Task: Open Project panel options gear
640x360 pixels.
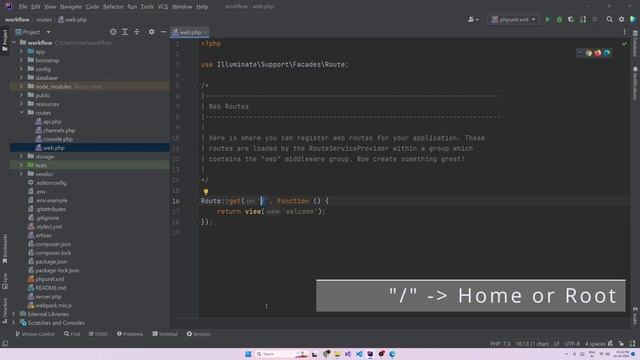Action: point(151,32)
